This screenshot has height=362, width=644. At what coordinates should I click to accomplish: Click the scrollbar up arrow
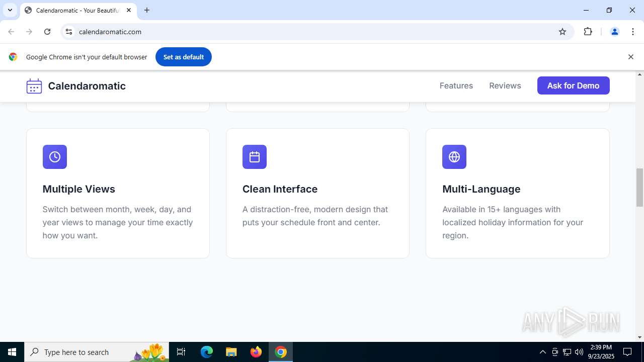tap(639, 74)
